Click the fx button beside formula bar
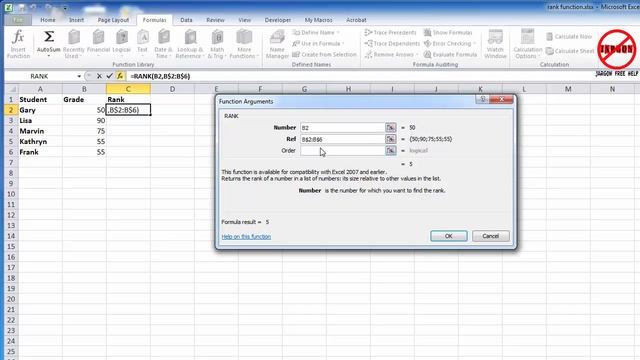Viewport: 640px width, 360px height. (x=120, y=76)
